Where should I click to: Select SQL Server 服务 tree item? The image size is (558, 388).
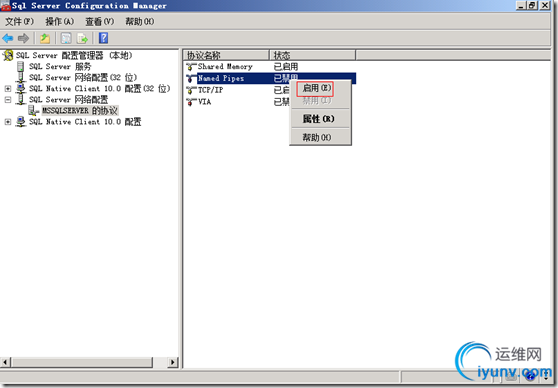pyautogui.click(x=60, y=67)
